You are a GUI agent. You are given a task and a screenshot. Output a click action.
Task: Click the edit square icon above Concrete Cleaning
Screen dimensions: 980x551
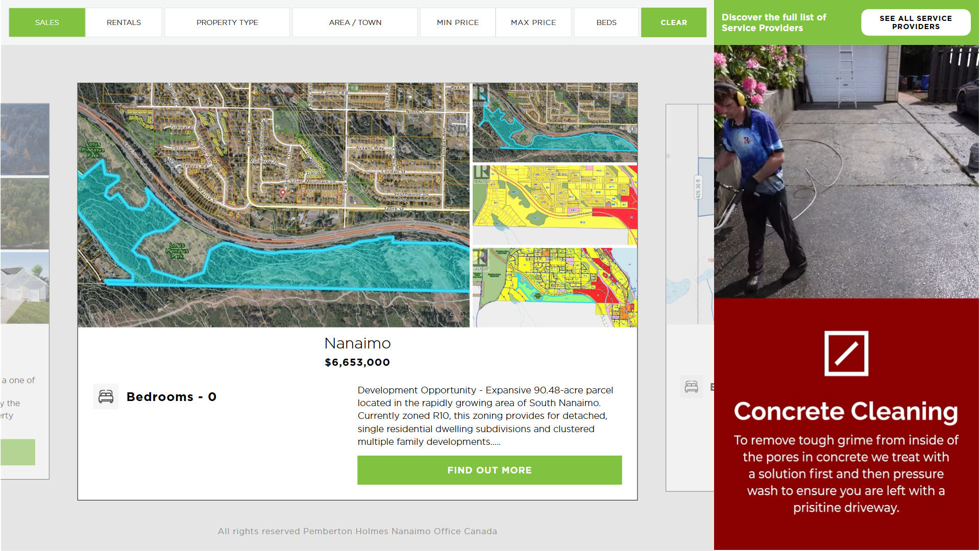coord(846,354)
